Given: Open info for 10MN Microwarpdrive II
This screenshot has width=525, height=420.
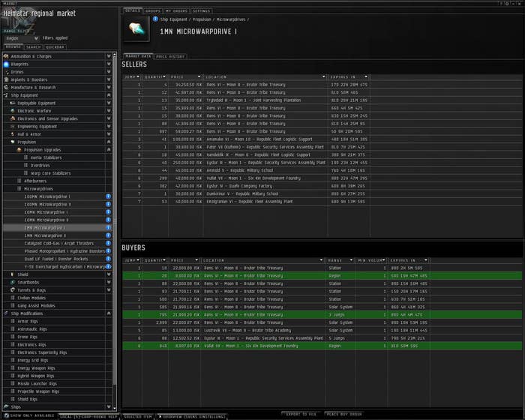Looking at the screenshot, I should (108, 220).
